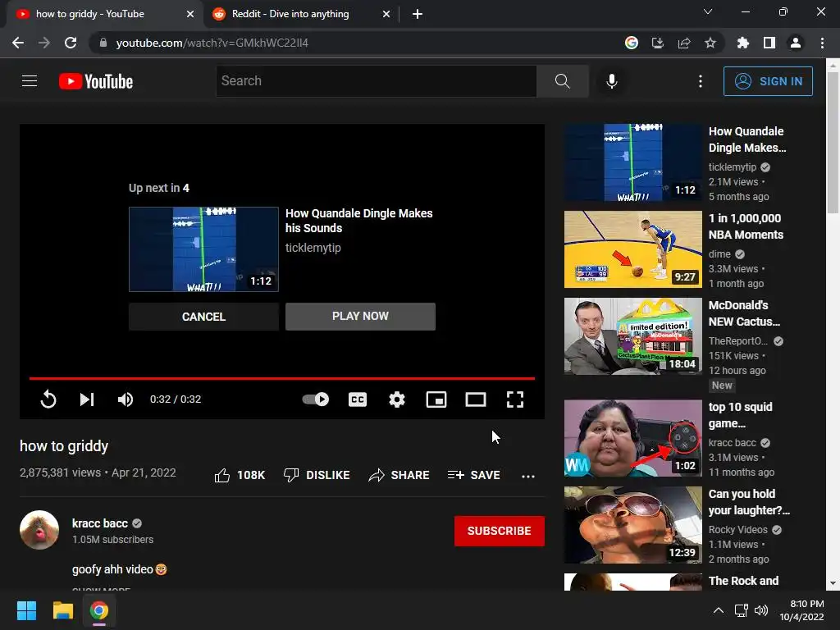The image size is (840, 630).
Task: Click install app icon in address bar
Action: pos(657,43)
